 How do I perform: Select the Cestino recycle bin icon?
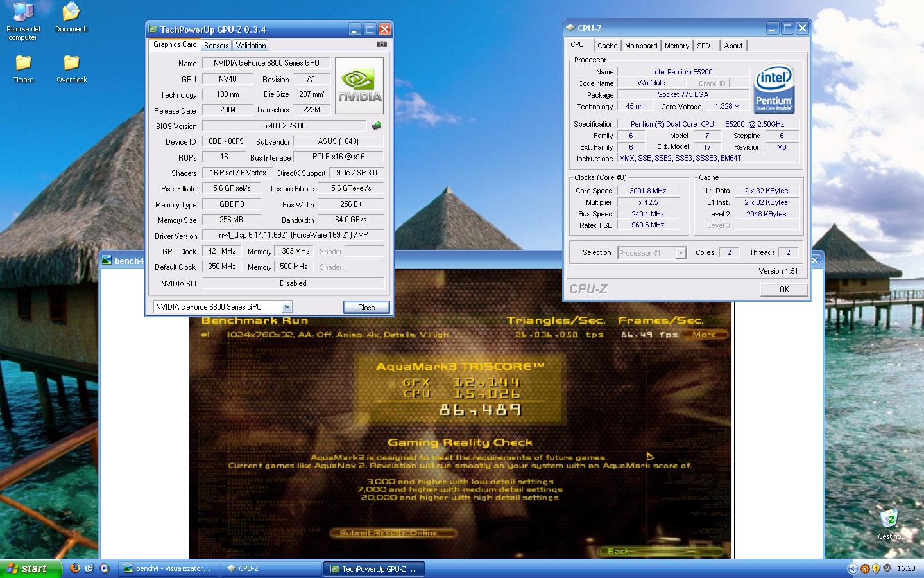coord(889,524)
